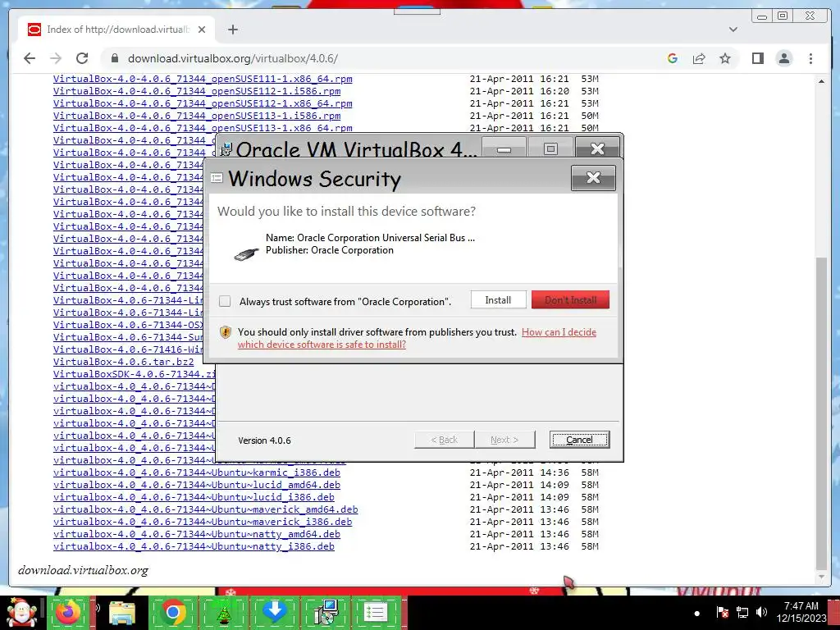Click Windows Security title bar icon
The height and width of the screenshot is (630, 840).
tap(217, 178)
